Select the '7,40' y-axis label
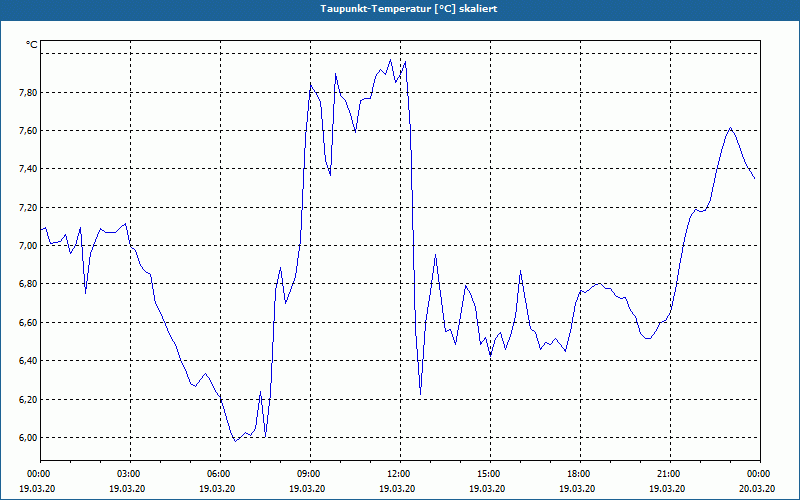 (x=28, y=169)
